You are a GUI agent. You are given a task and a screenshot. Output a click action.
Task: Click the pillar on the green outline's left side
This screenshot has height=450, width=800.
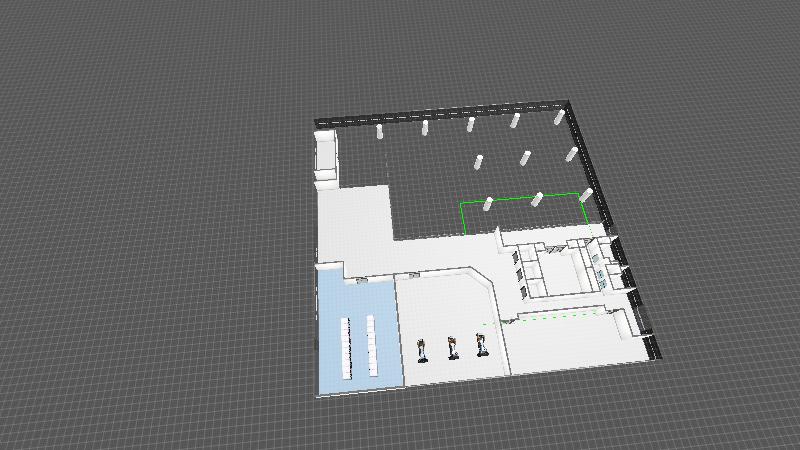click(488, 204)
